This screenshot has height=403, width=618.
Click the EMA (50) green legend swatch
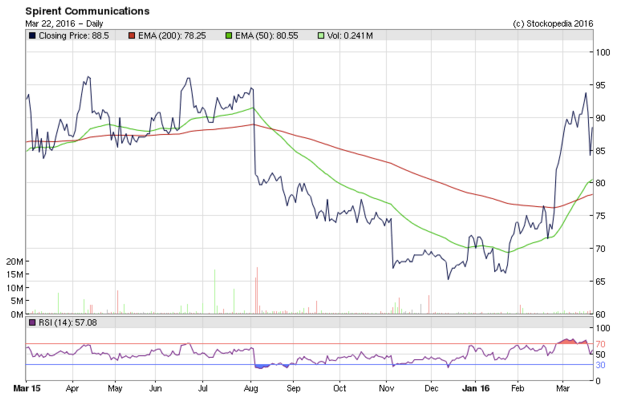tap(229, 36)
